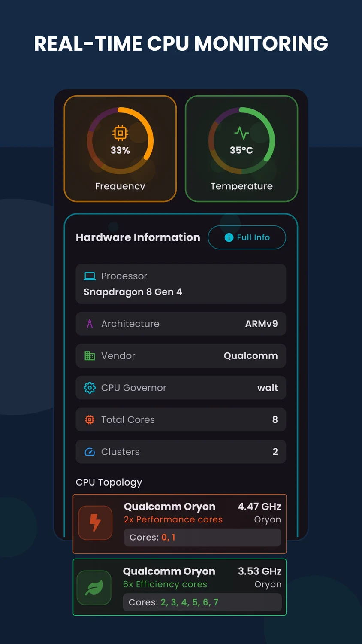Select the Clusters value 2
This screenshot has height=644, width=362.
point(275,452)
